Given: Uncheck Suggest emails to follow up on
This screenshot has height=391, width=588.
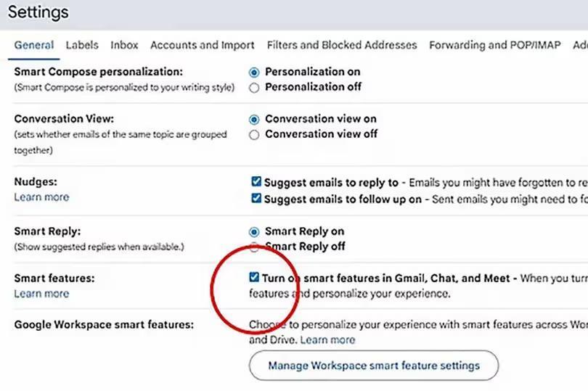Looking at the screenshot, I should 256,198.
